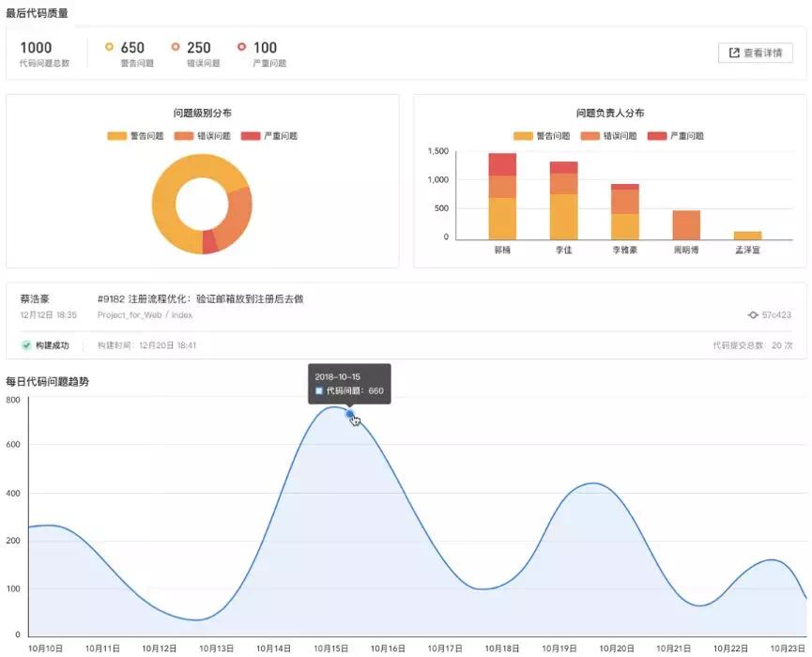Click the export icon inside the 查看详情 button
Viewport: 812px width, 657px height.
tap(734, 53)
